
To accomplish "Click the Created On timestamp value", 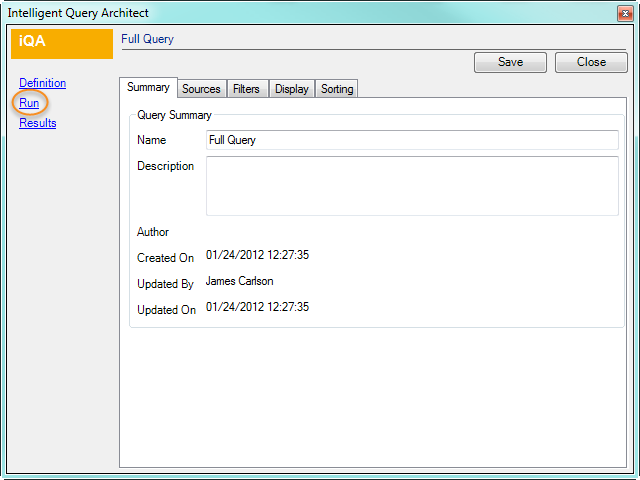I will (x=257, y=255).
